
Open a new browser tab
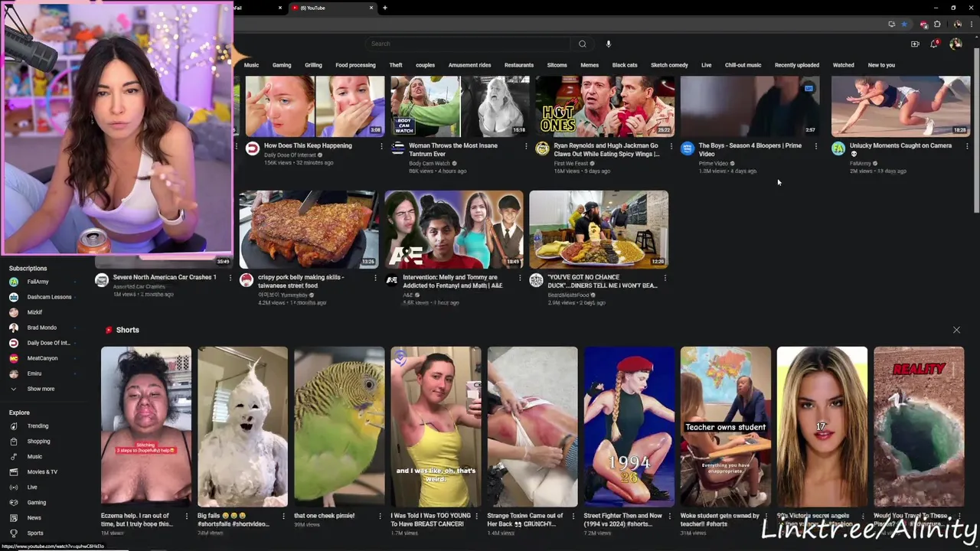[x=385, y=8]
